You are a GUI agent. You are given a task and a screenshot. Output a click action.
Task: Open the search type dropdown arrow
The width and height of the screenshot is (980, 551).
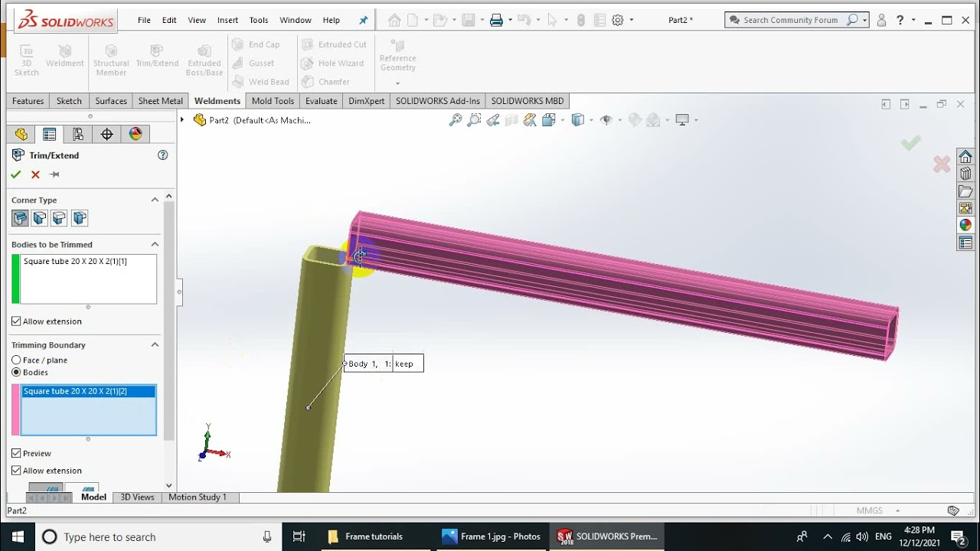(865, 20)
